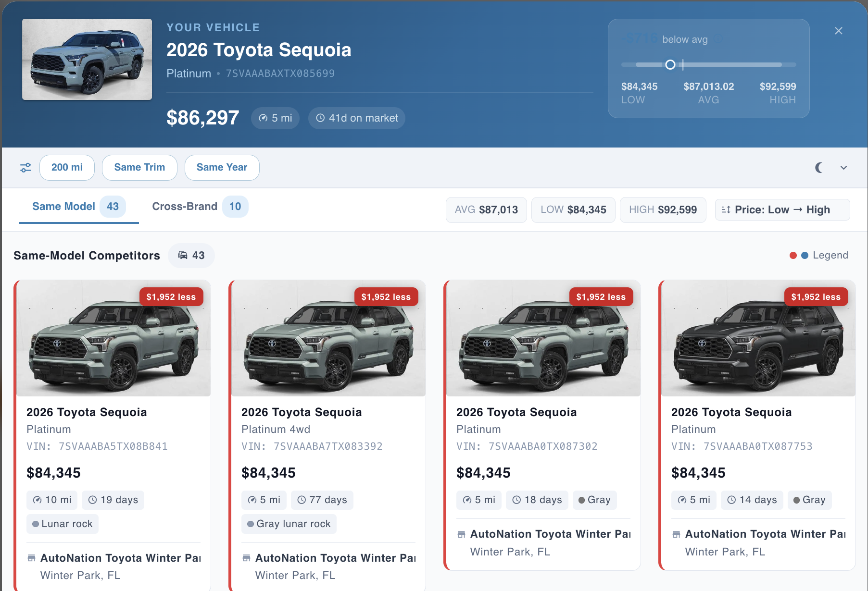
Task: Click the black Sequoia competitor photo
Action: (x=758, y=339)
